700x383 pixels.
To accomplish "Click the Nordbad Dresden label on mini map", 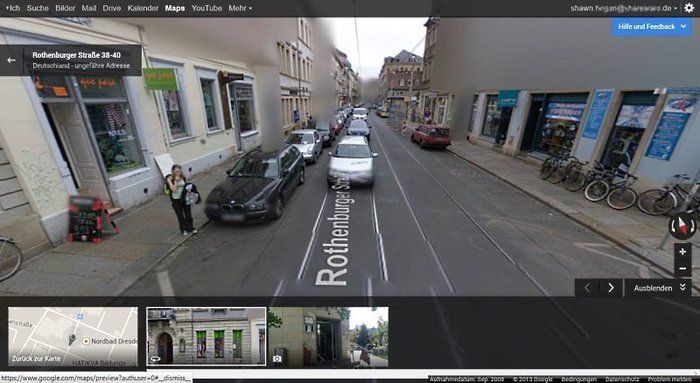I will click(113, 341).
